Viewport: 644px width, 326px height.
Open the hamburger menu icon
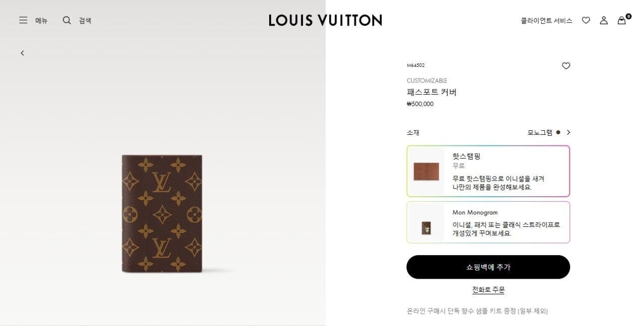[x=23, y=20]
